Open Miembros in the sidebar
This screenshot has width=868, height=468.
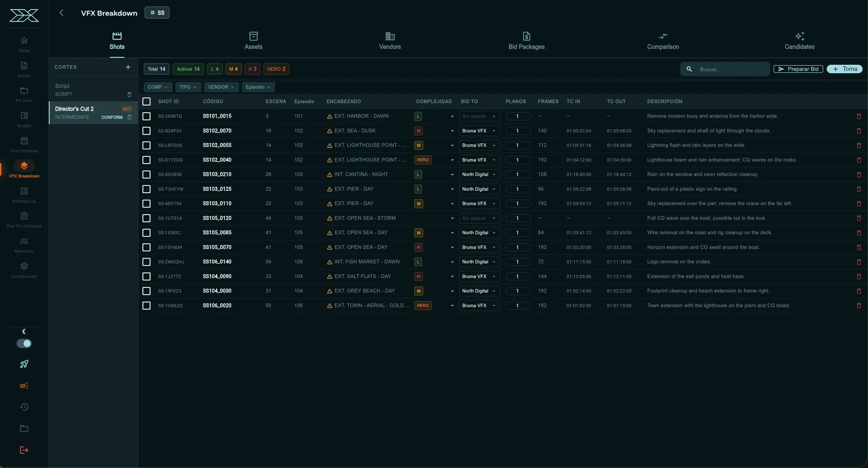pyautogui.click(x=24, y=245)
